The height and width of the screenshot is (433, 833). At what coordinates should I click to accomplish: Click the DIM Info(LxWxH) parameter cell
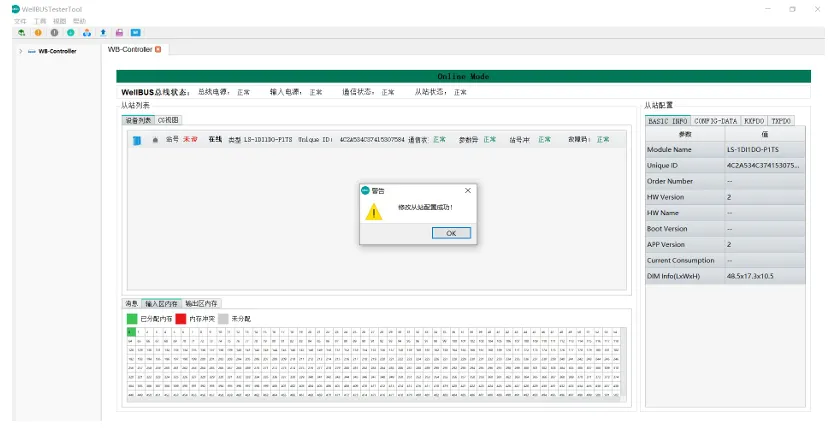pos(685,276)
